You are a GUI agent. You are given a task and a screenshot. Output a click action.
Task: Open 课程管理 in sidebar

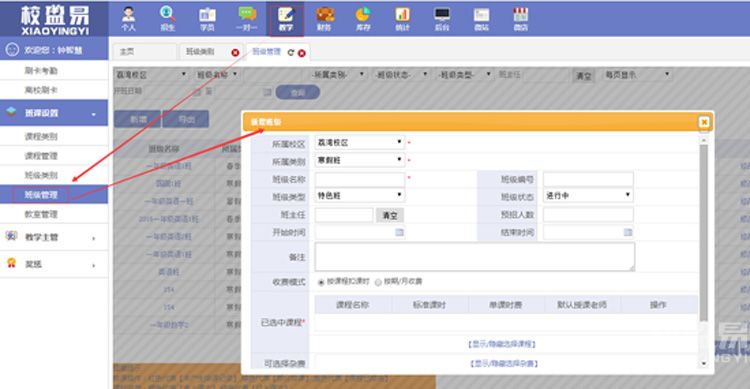pyautogui.click(x=41, y=156)
